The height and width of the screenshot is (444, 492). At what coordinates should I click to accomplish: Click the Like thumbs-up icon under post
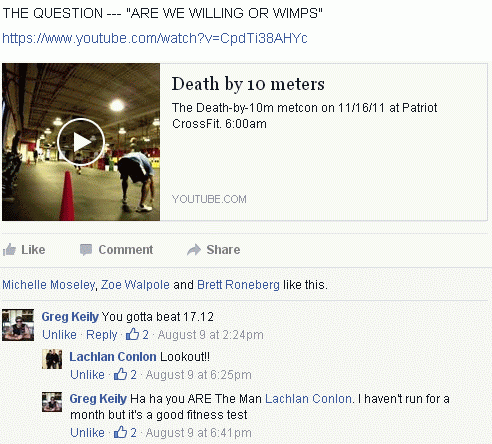[9, 250]
